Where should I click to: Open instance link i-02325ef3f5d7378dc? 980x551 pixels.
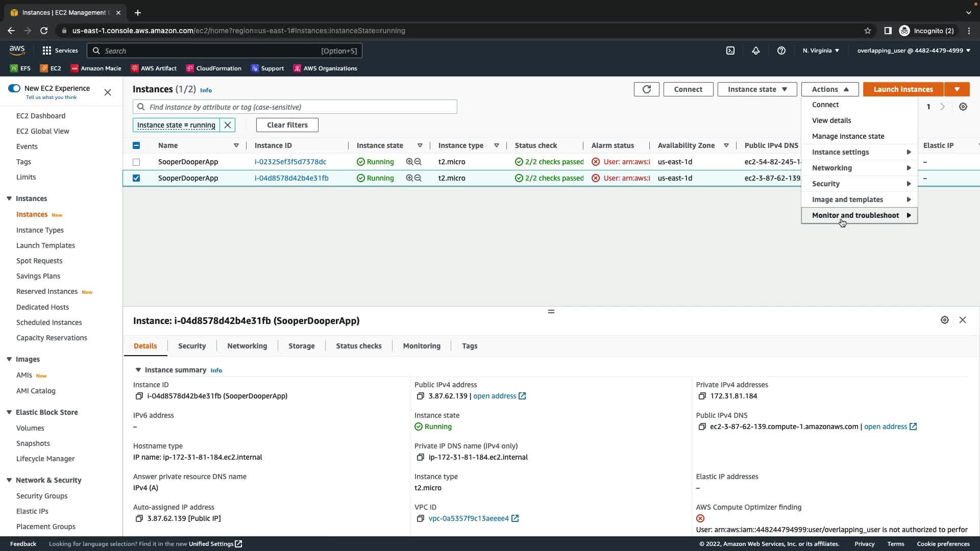290,162
